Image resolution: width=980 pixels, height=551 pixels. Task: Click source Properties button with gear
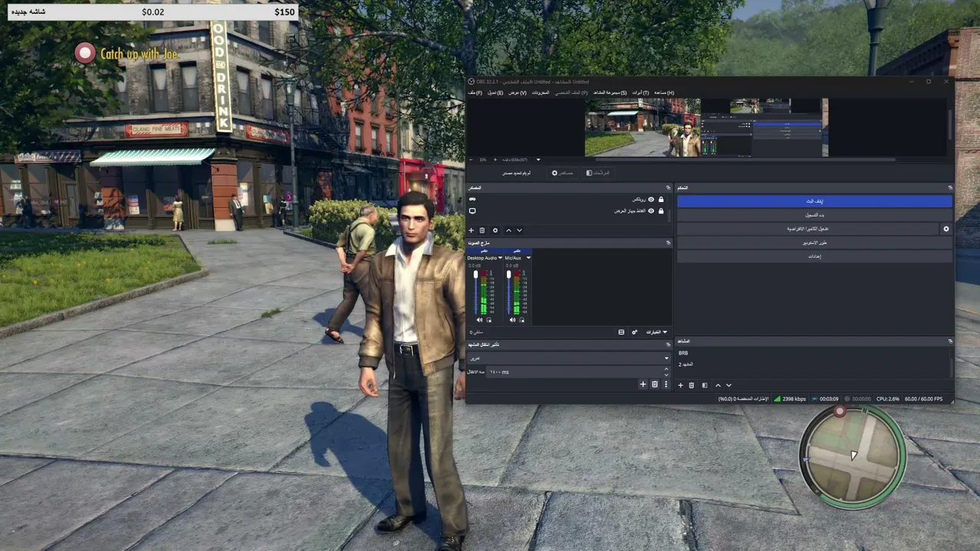tap(563, 173)
